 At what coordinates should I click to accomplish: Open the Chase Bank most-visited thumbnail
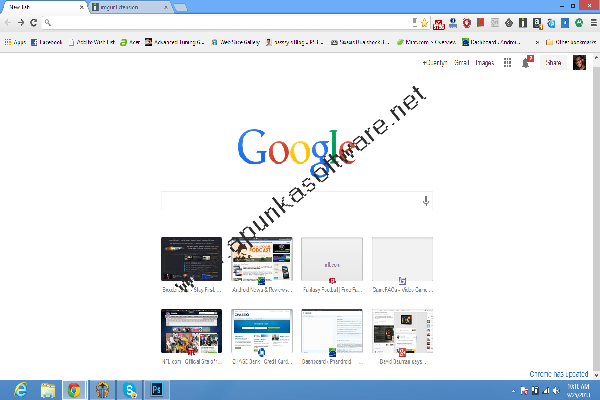tap(262, 331)
